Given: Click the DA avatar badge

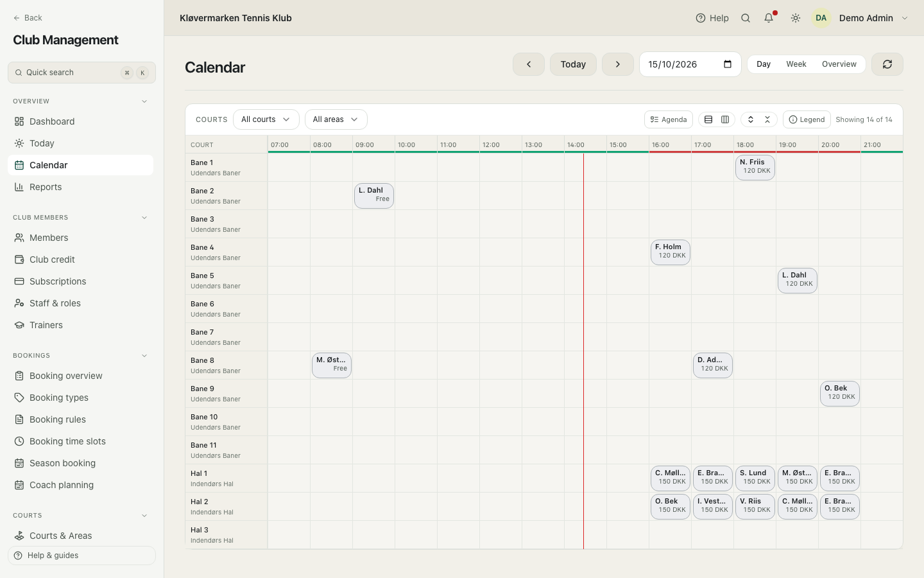Looking at the screenshot, I should click(x=821, y=18).
